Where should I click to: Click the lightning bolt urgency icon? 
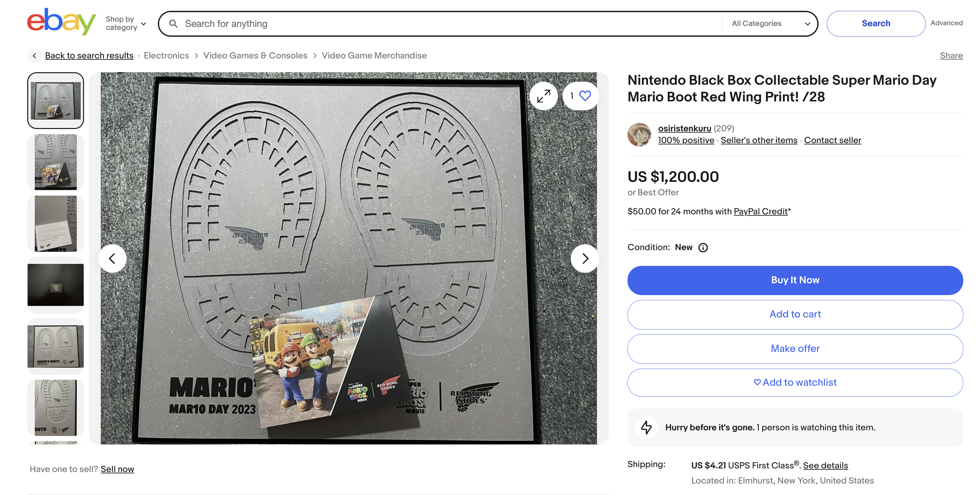(646, 427)
